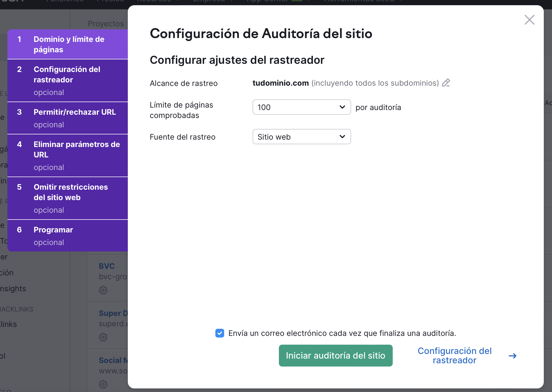Image resolution: width=552 pixels, height=392 pixels.
Task: Click the arrow beside Configuración del rastreador
Action: [x=513, y=356]
